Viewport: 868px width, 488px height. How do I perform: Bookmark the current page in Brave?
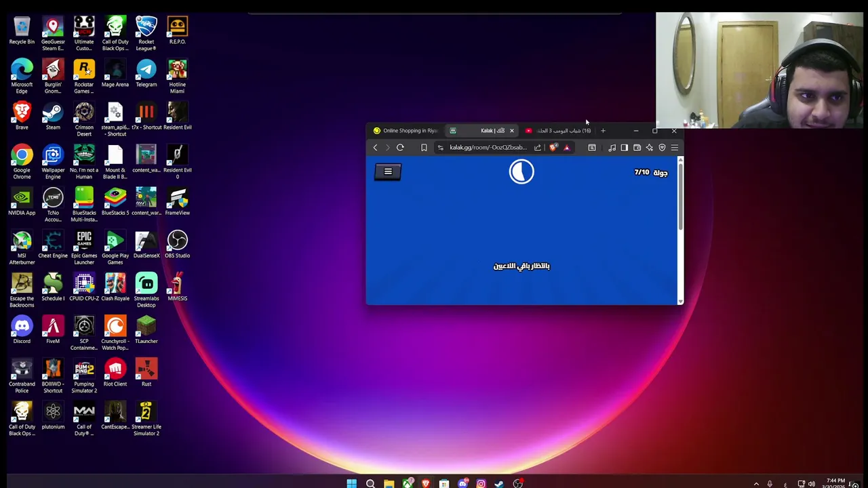point(424,148)
